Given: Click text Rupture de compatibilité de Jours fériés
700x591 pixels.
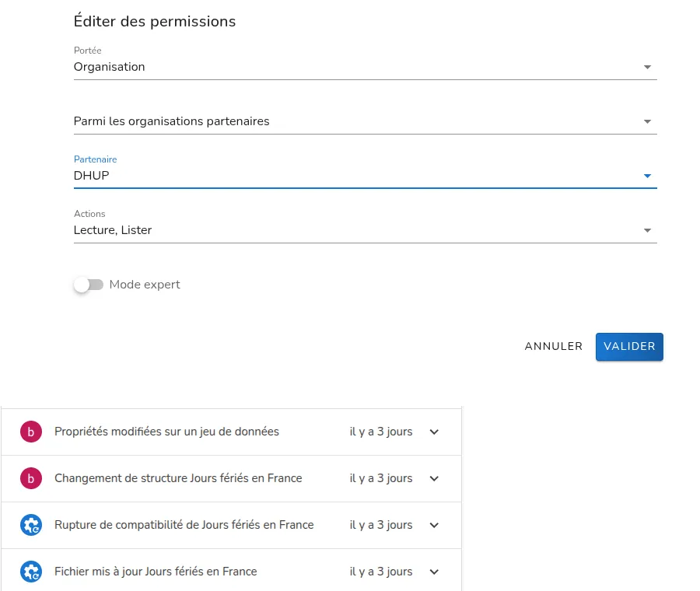Looking at the screenshot, I should [x=158, y=525].
